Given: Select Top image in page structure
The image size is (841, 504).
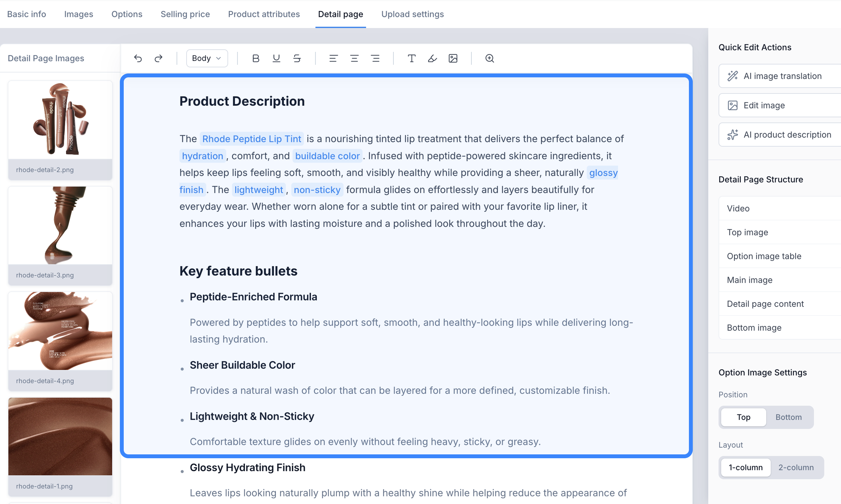Looking at the screenshot, I should click(x=779, y=232).
